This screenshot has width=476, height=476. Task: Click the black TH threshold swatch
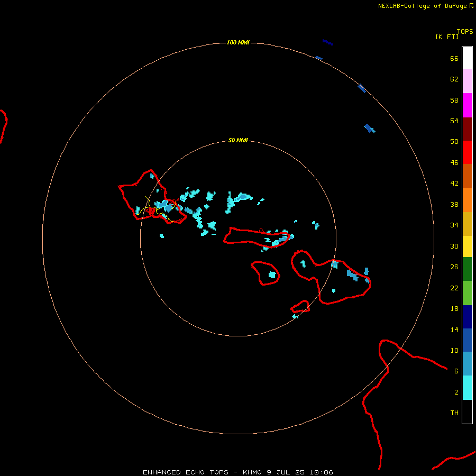[467, 411]
